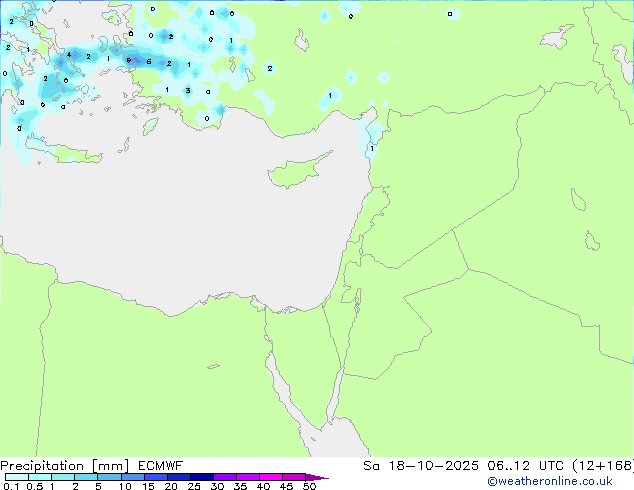Select the "ECMWF" model label
This screenshot has width=634, height=490.
pyautogui.click(x=160, y=466)
